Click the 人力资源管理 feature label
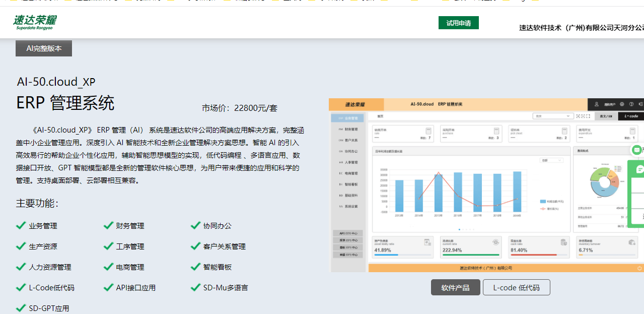This screenshot has height=314, width=644. [x=50, y=267]
